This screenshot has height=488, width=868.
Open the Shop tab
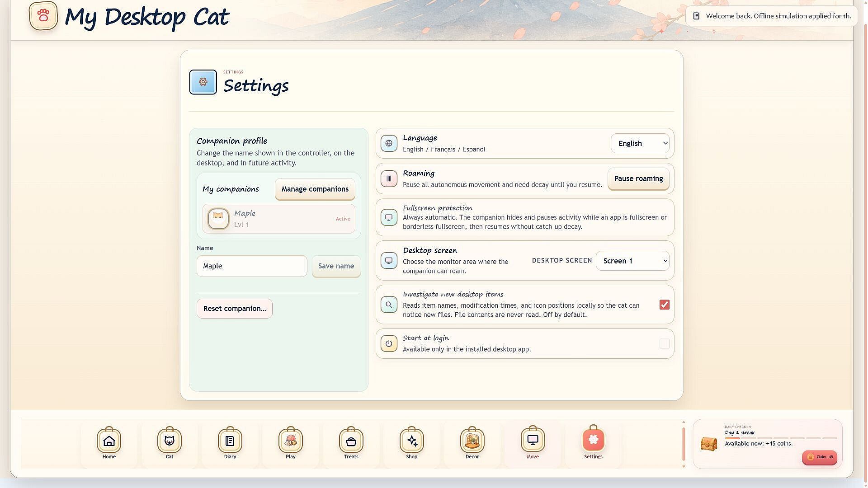(x=412, y=443)
